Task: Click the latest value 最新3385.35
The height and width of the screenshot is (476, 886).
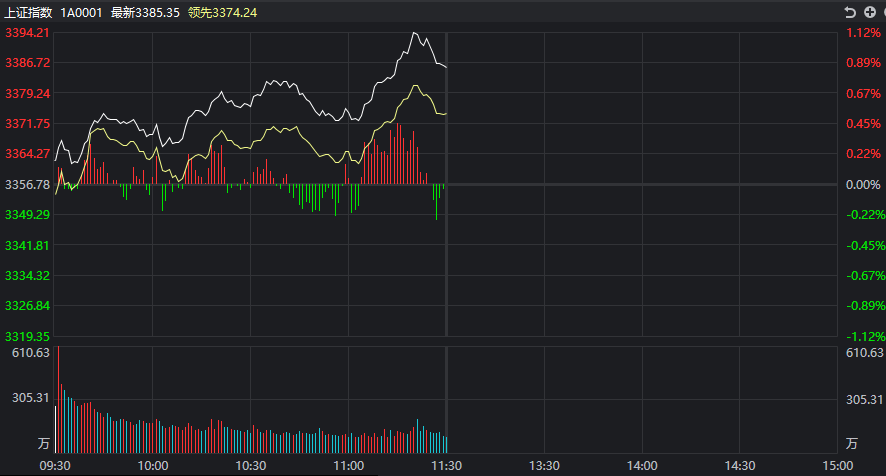Action: (145, 12)
